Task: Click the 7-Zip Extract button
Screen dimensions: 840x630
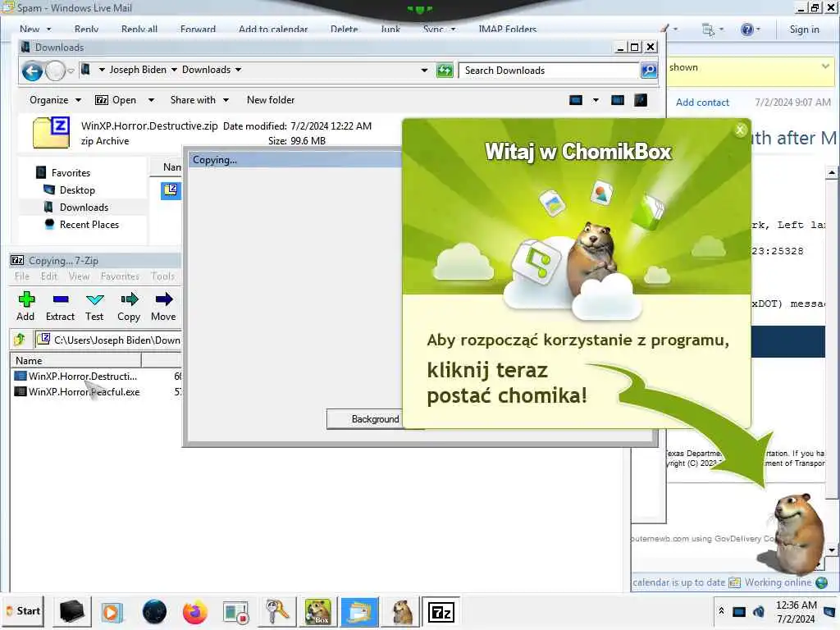Action: [60, 307]
